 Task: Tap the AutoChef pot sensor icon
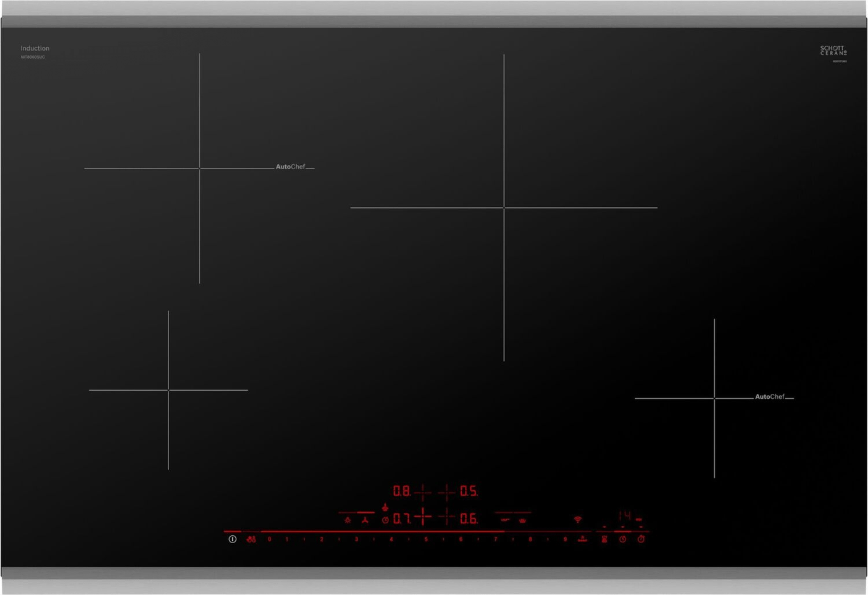click(522, 520)
